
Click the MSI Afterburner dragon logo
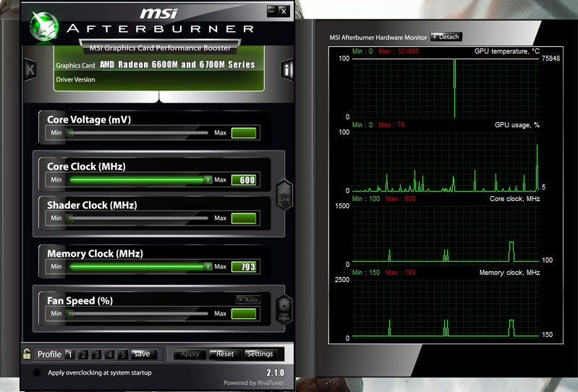44,27
